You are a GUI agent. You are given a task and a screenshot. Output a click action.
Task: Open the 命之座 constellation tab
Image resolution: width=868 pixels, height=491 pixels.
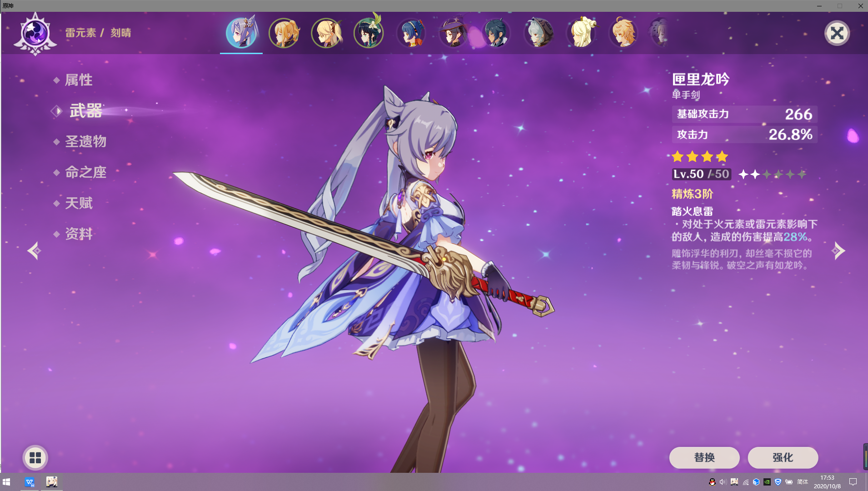coord(85,172)
